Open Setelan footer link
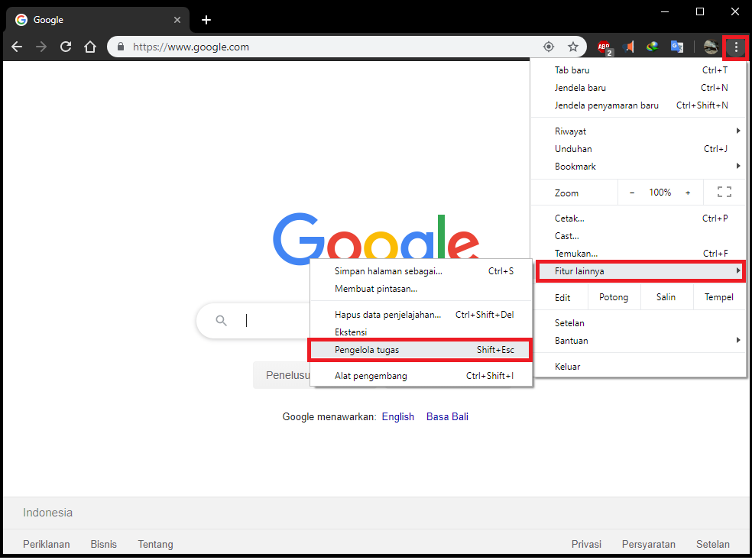 pos(713,544)
